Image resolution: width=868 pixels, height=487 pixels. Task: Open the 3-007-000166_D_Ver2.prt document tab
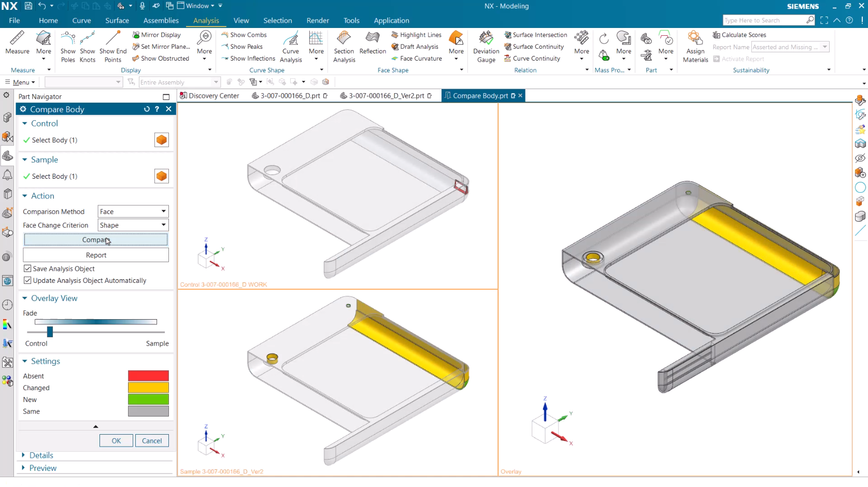[386, 96]
